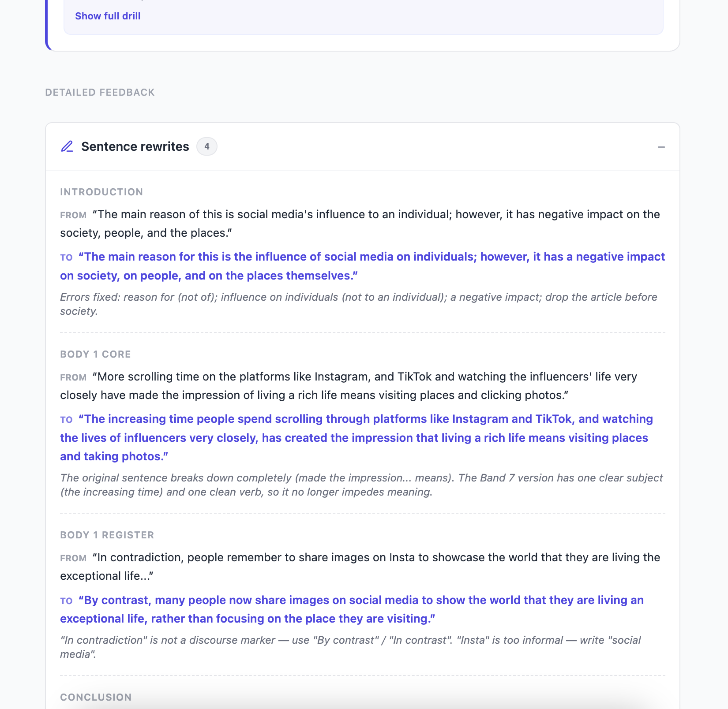Click the count badge showing 4
The width and height of the screenshot is (728, 709).
[x=206, y=146]
